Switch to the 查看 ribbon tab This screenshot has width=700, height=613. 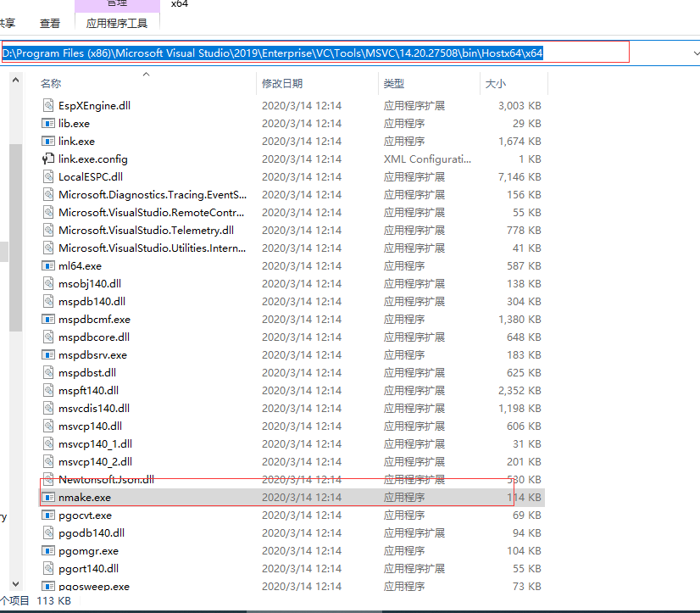(50, 23)
